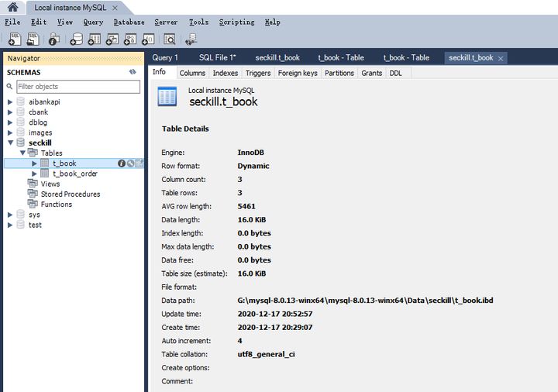Collapse the Tables node
The height and width of the screenshot is (392, 558).
(x=22, y=153)
